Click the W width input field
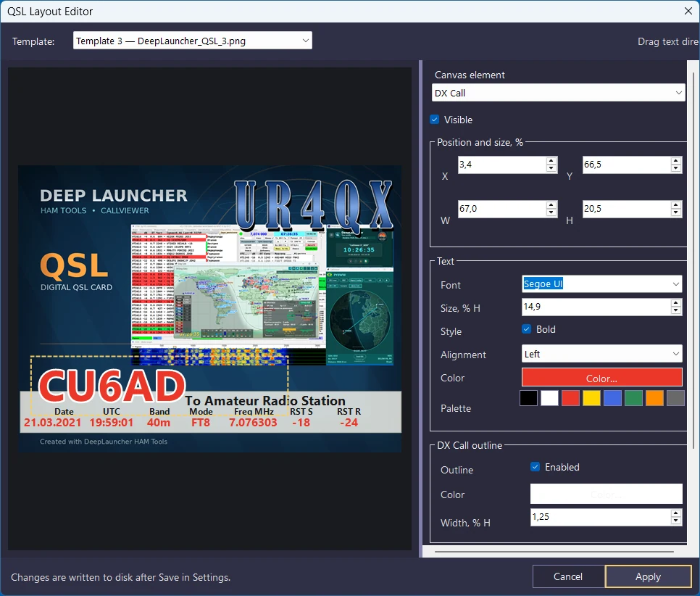The height and width of the screenshot is (596, 700). tap(501, 209)
